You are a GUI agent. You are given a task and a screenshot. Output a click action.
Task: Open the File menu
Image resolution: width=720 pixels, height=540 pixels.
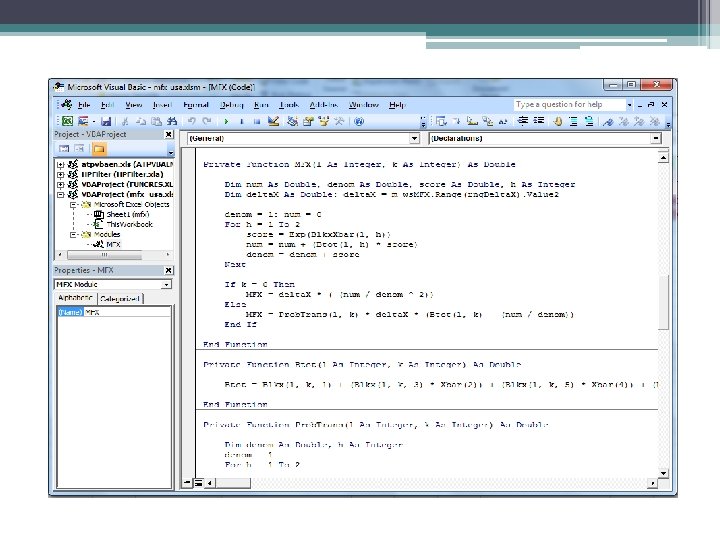coord(84,105)
